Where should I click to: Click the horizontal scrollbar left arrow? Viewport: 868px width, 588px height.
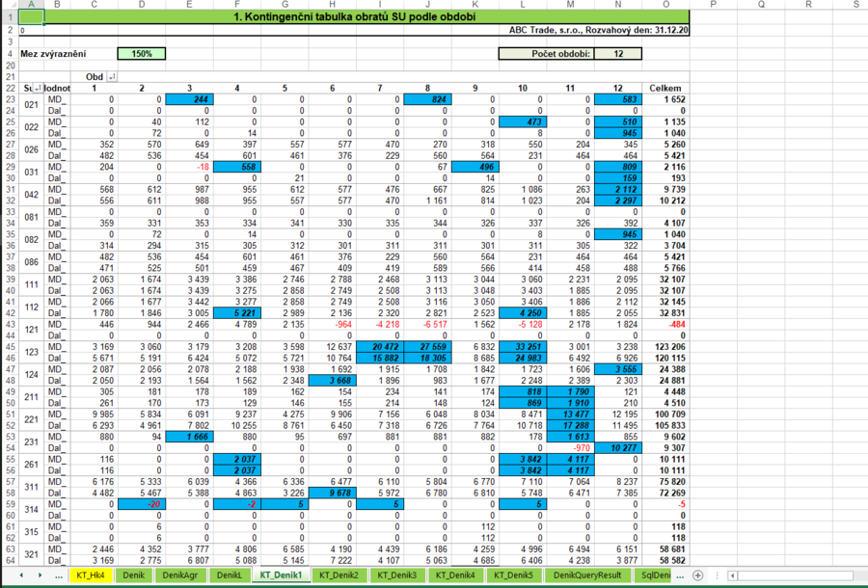click(x=734, y=575)
